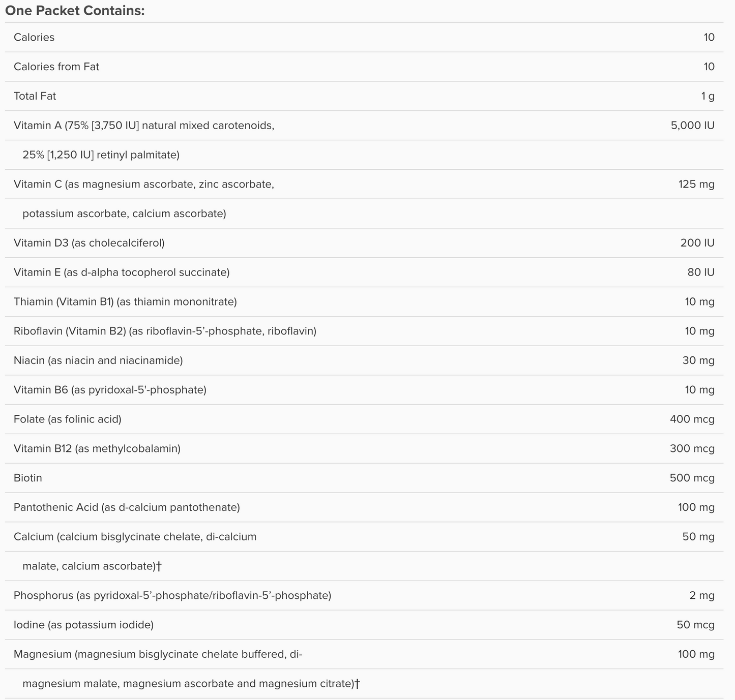This screenshot has width=735, height=700.
Task: Click the Riboflavin (Vitamin B2) label
Action: 165,331
